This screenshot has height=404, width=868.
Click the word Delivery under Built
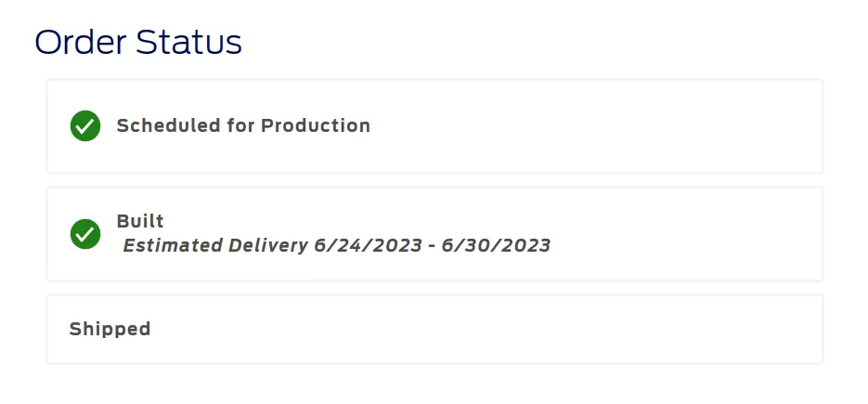pos(267,246)
